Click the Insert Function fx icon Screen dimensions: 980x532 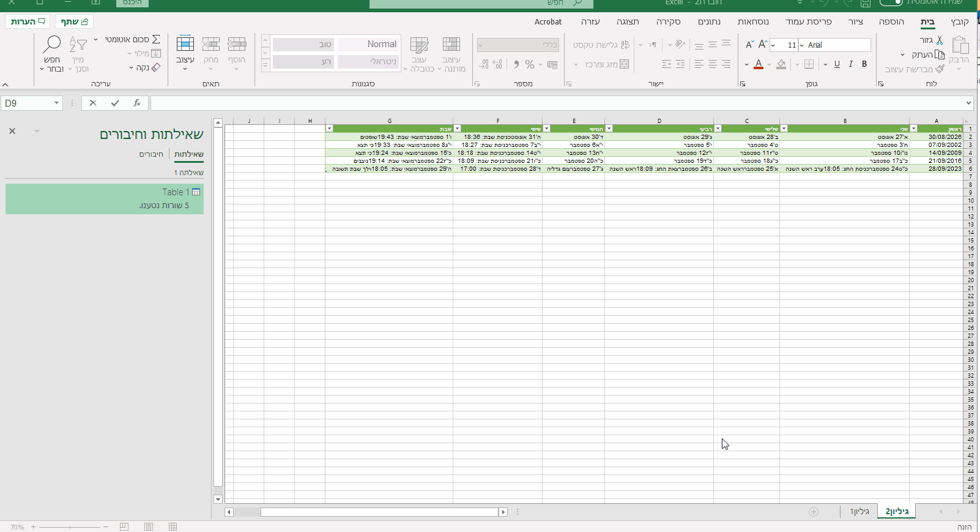coord(137,103)
